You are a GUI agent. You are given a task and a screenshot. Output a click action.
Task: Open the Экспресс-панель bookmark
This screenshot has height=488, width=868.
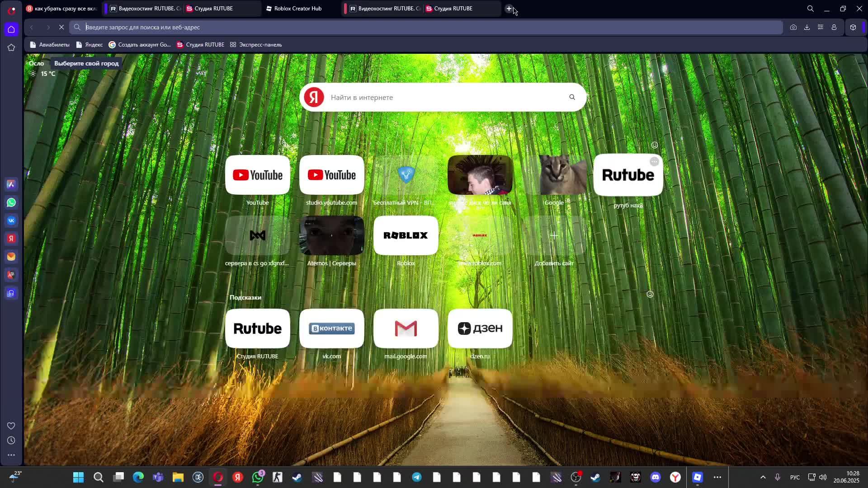256,45
